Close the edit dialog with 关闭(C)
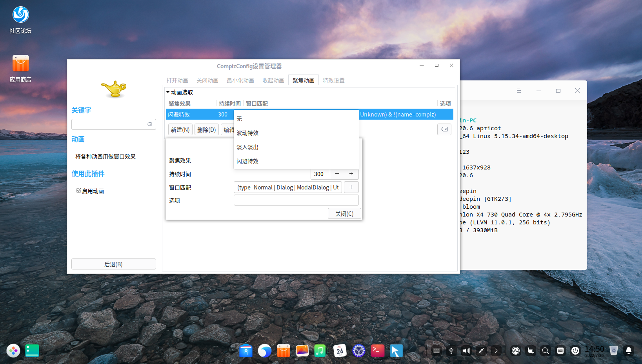Viewport: 642px width, 364px height. 344,214
